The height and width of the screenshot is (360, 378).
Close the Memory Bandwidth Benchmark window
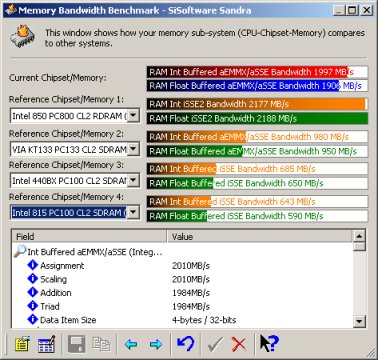(x=366, y=10)
